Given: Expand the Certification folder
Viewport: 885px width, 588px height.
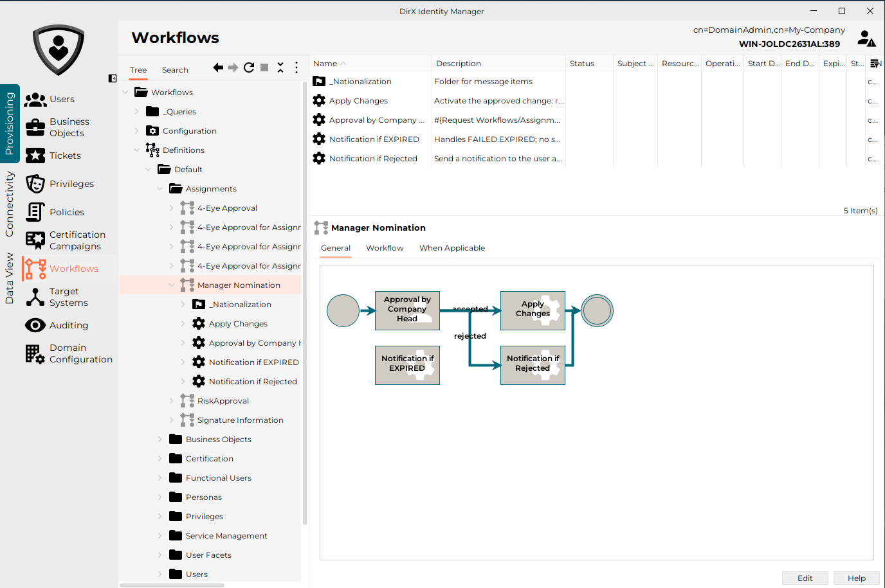Looking at the screenshot, I should pos(160,459).
